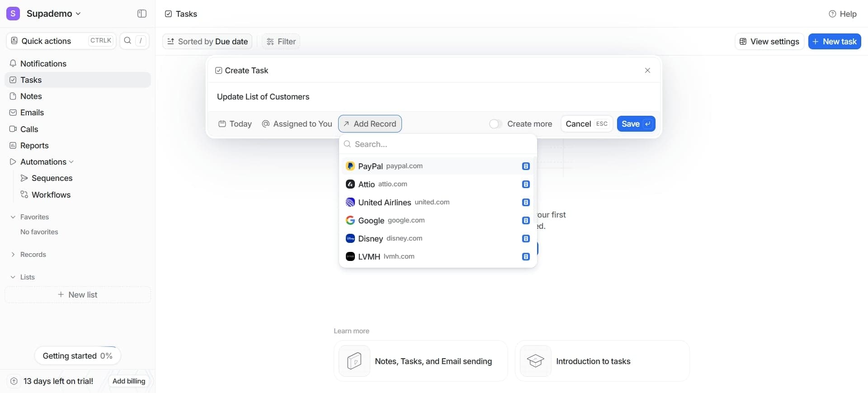868x393 pixels.
Task: Click the Disney logo in record list
Action: point(350,238)
